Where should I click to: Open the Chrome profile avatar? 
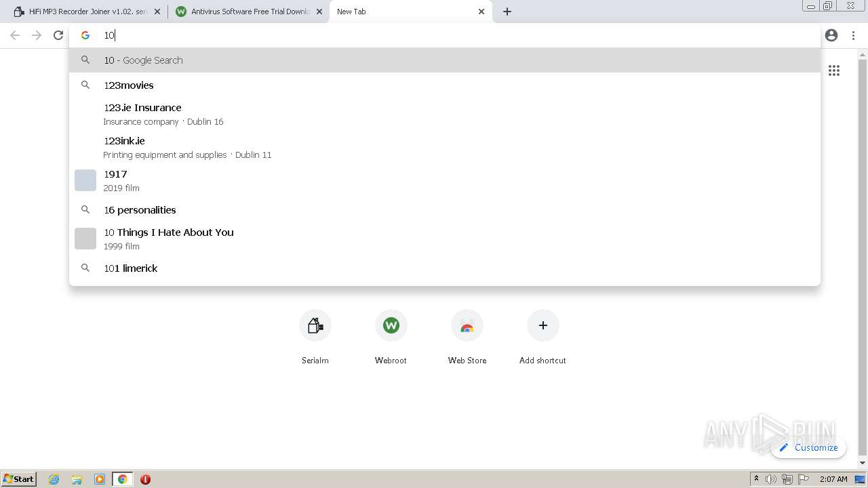tap(831, 35)
